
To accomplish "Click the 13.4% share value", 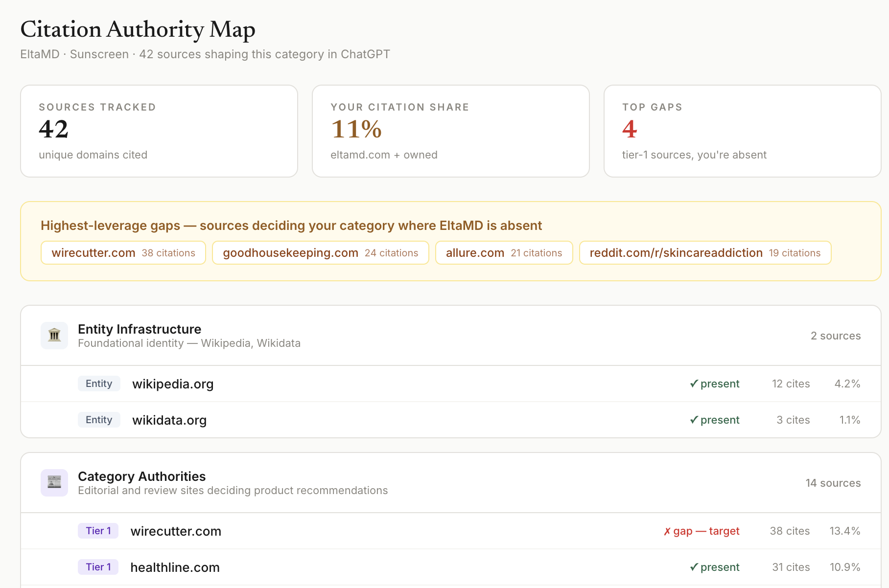I will click(x=845, y=531).
